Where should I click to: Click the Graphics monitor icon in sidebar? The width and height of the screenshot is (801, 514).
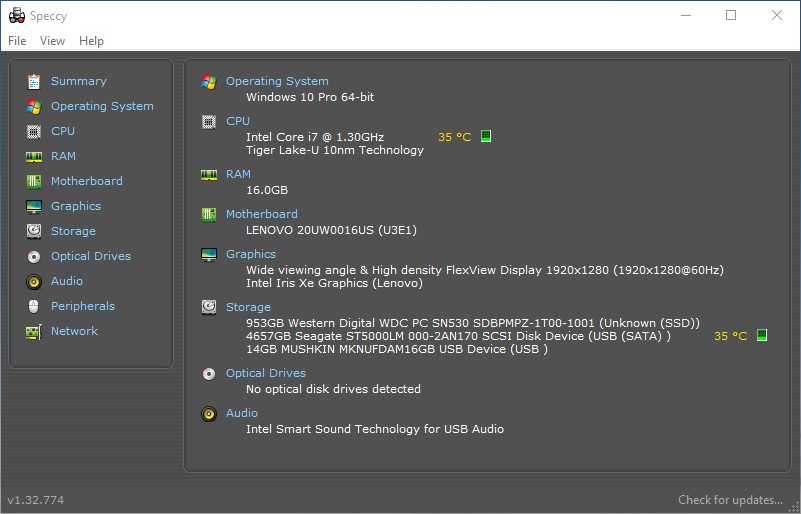(34, 206)
